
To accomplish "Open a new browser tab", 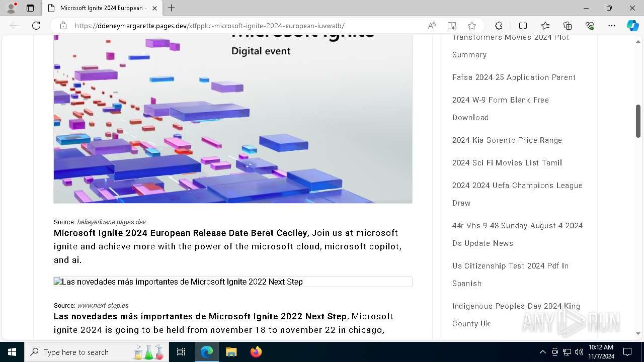I will [x=172, y=8].
